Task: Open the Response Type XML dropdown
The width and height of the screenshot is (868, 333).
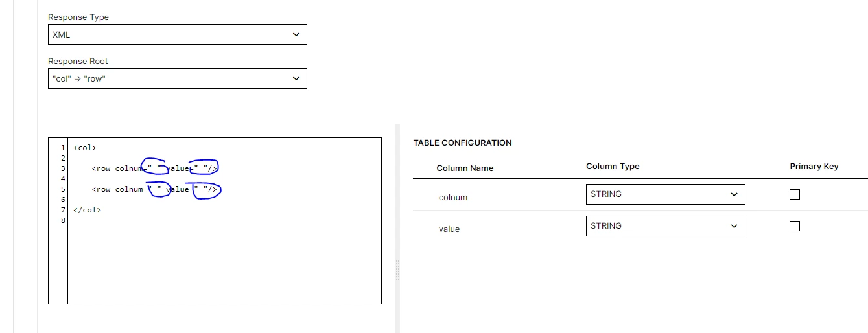Action: [x=177, y=34]
